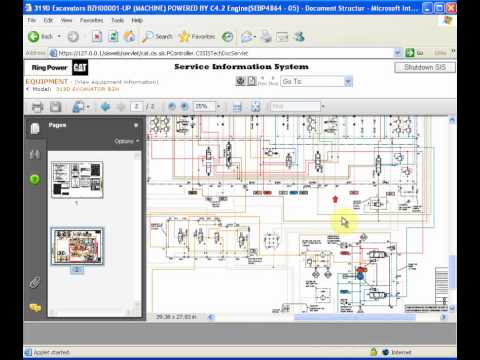Click the SIS document structure icon
Image resolution: width=480 pixels, height=360 pixels.
[x=240, y=81]
